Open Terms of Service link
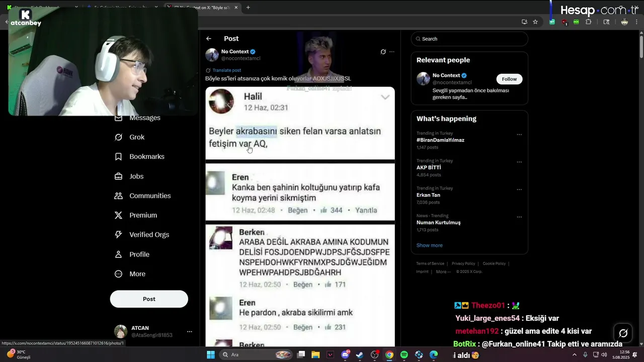Screen dimensions: 644x362 point(430,263)
